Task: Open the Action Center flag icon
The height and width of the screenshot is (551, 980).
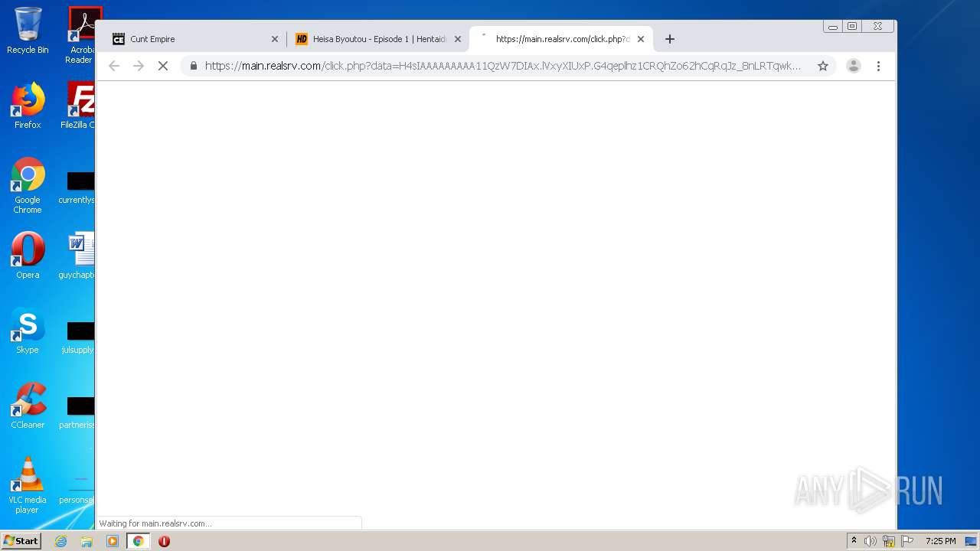Action: [x=907, y=541]
